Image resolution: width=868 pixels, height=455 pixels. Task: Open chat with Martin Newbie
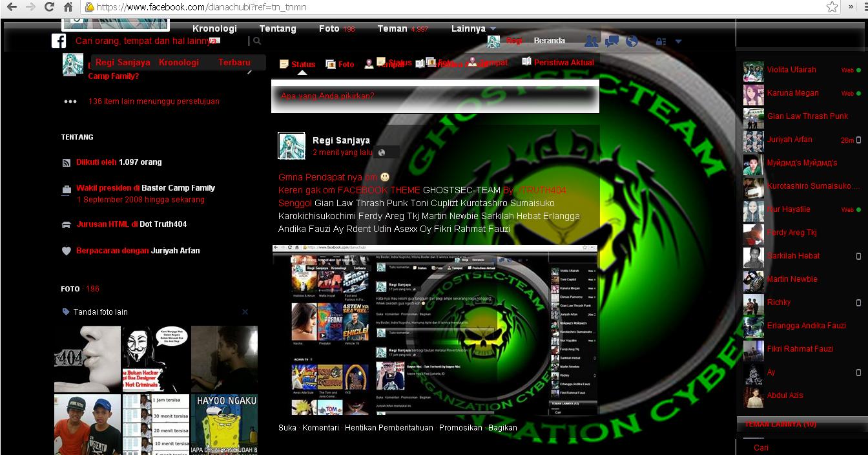pyautogui.click(x=801, y=279)
